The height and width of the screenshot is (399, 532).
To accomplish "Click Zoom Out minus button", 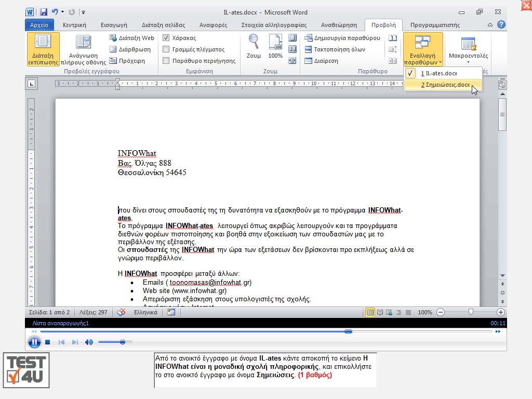I will 441,312.
